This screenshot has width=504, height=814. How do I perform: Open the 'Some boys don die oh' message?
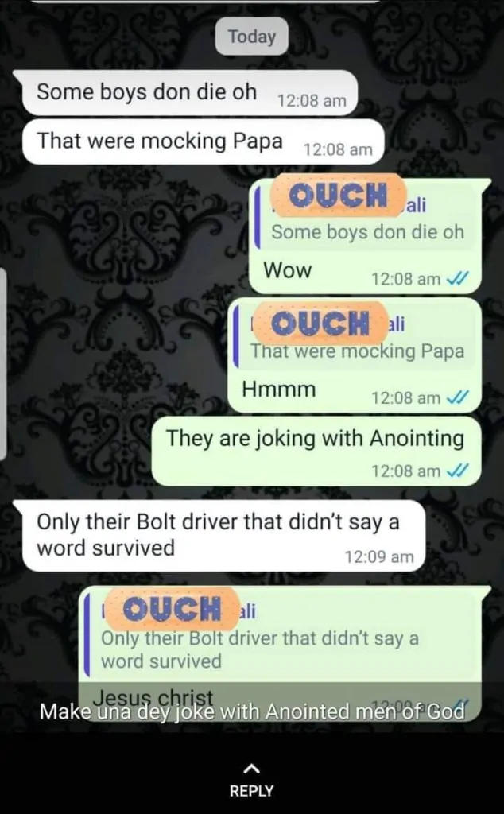[x=190, y=93]
